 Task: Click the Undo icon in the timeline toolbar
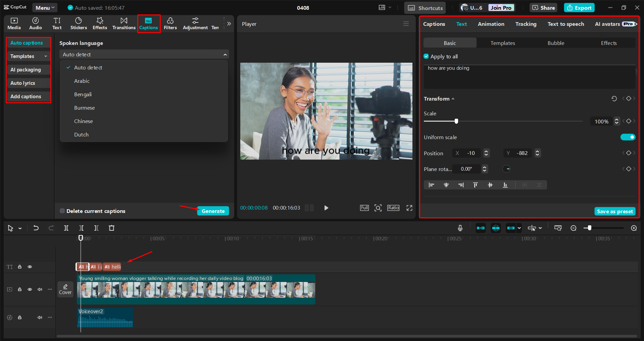pos(36,228)
